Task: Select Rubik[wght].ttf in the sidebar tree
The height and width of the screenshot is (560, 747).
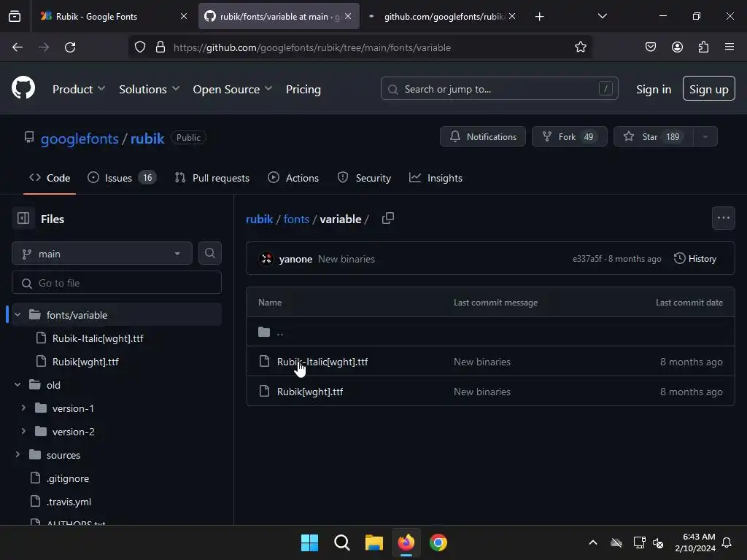Action: (85, 362)
